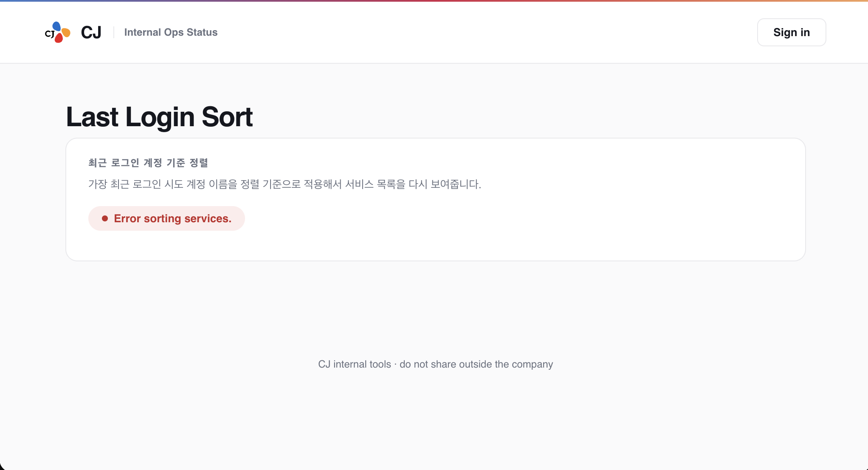Select the '최근 로그인 계정 기준 정렬' subtitle
The width and height of the screenshot is (868, 470).
tap(148, 163)
